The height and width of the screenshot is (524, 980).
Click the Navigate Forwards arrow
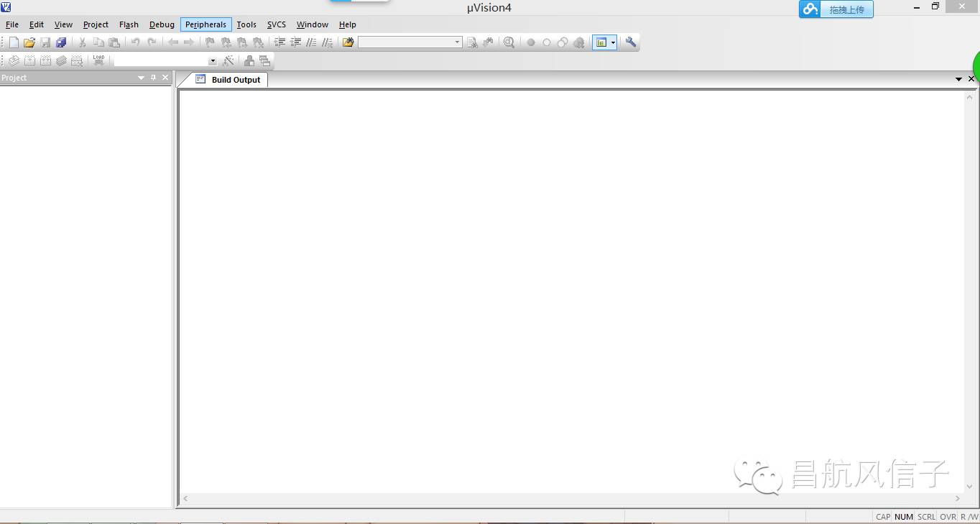pyautogui.click(x=188, y=42)
